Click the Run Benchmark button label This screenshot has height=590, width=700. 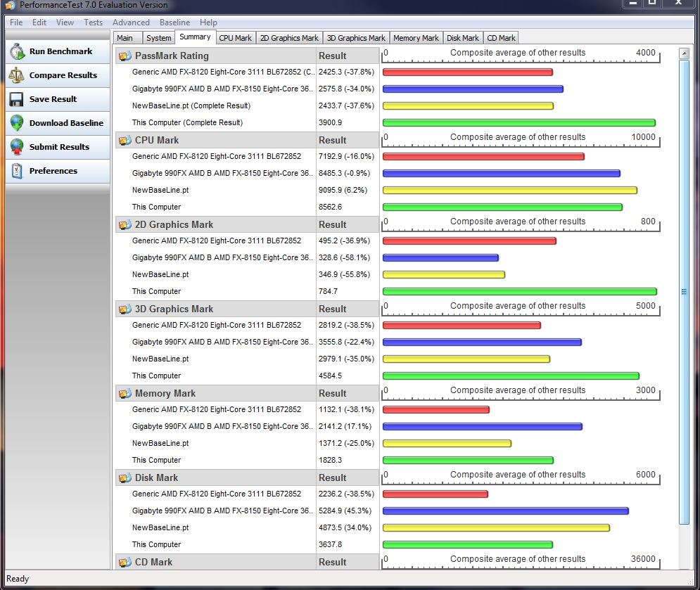click(x=61, y=51)
